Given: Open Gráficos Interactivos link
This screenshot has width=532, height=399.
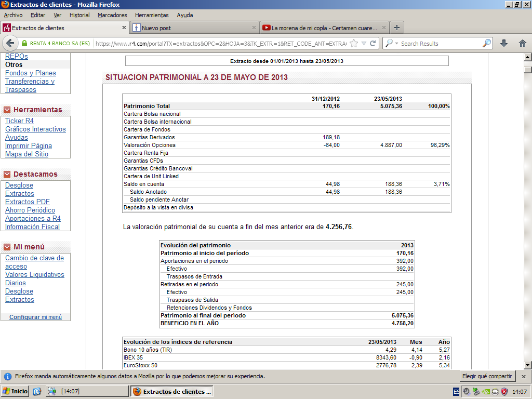Looking at the screenshot, I should 35,129.
